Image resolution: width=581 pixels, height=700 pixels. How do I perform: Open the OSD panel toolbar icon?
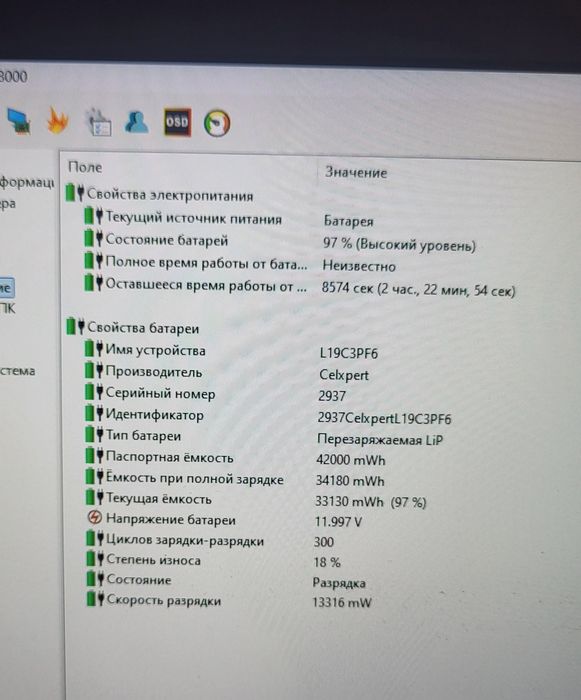tap(178, 122)
